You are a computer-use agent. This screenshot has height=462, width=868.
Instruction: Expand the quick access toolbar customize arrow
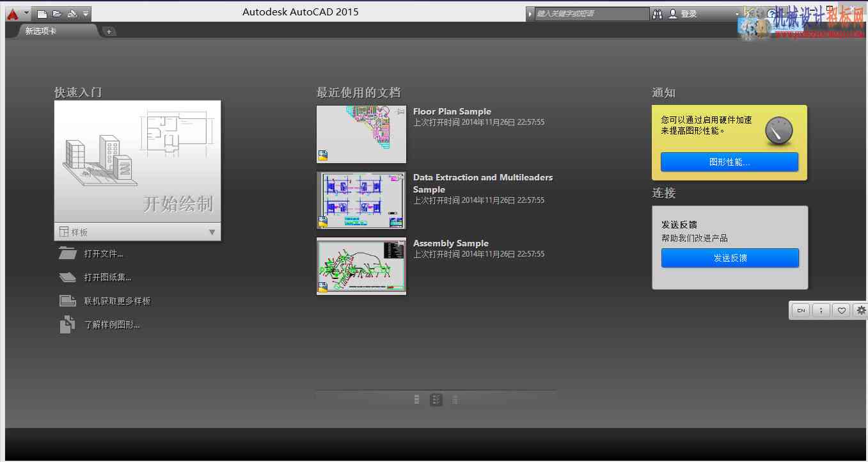click(x=86, y=13)
